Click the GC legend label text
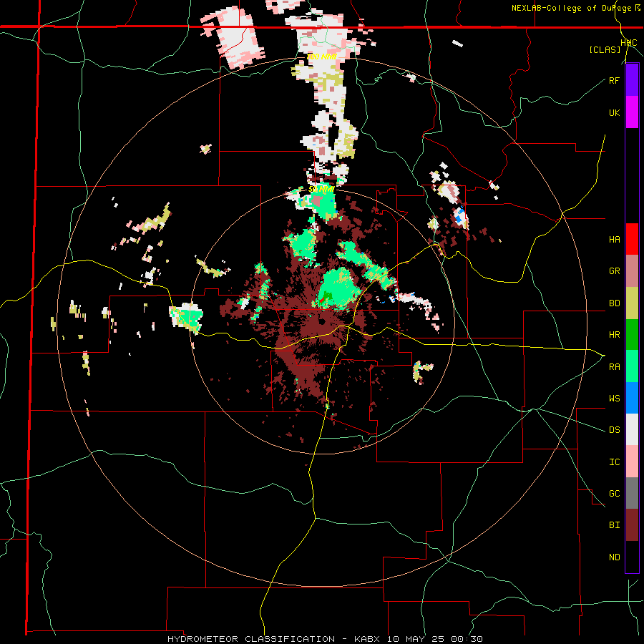The height and width of the screenshot is (644, 644). tap(614, 493)
